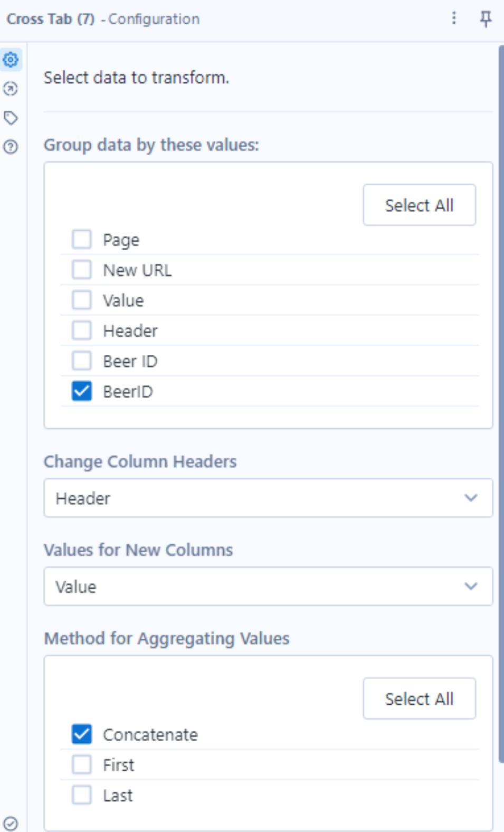504x832 pixels.
Task: Check the Beer ID checkbox with space
Action: click(x=82, y=361)
